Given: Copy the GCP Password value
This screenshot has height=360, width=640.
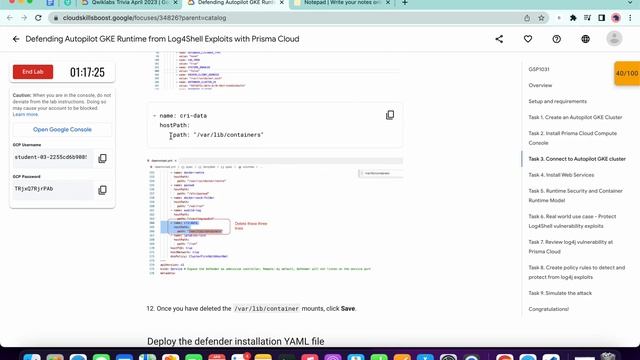Looking at the screenshot, I should pos(102,190).
